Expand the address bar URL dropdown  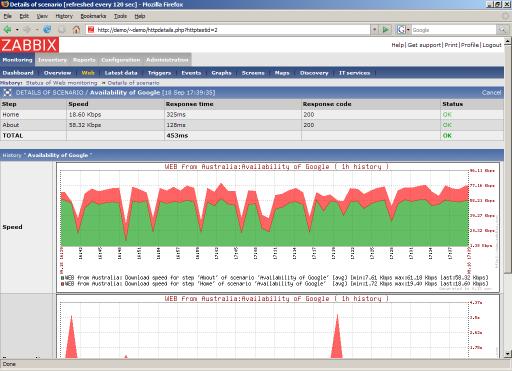coord(375,30)
